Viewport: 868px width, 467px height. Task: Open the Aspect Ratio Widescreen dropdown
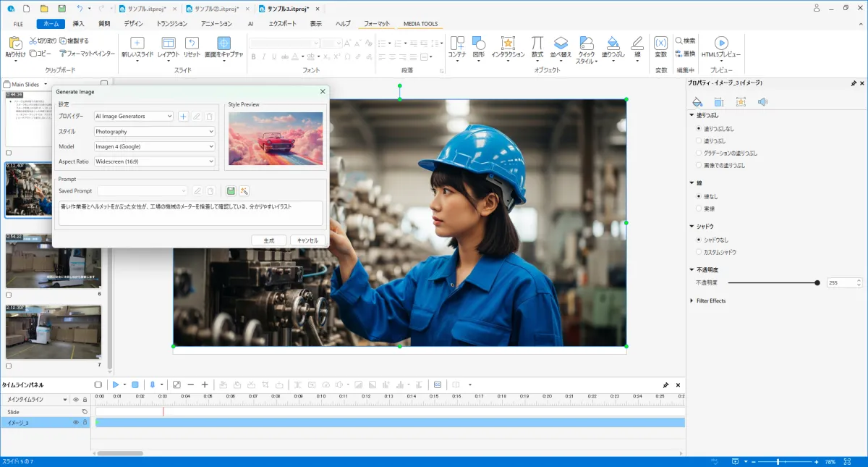click(x=155, y=161)
